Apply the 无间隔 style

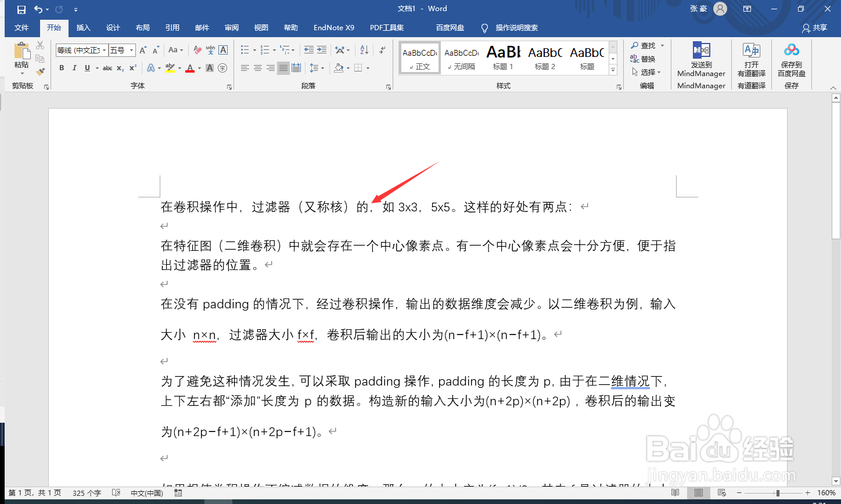(461, 58)
